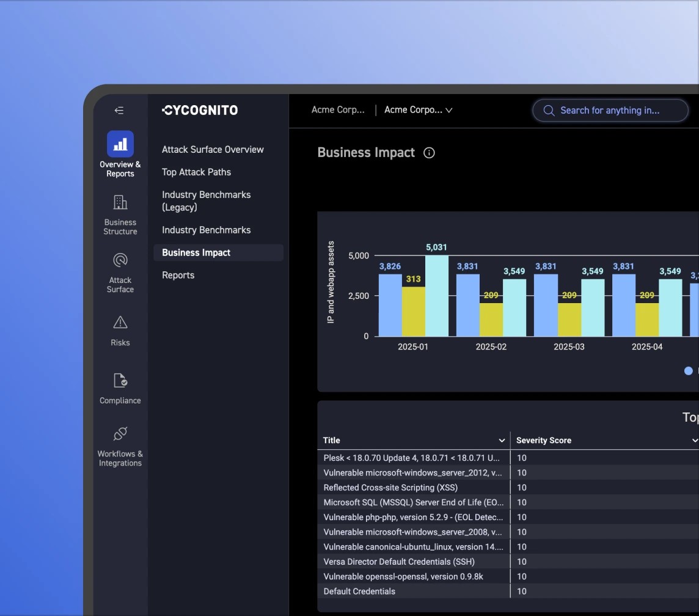Open Workflows & Integrations plug icon

pyautogui.click(x=120, y=434)
